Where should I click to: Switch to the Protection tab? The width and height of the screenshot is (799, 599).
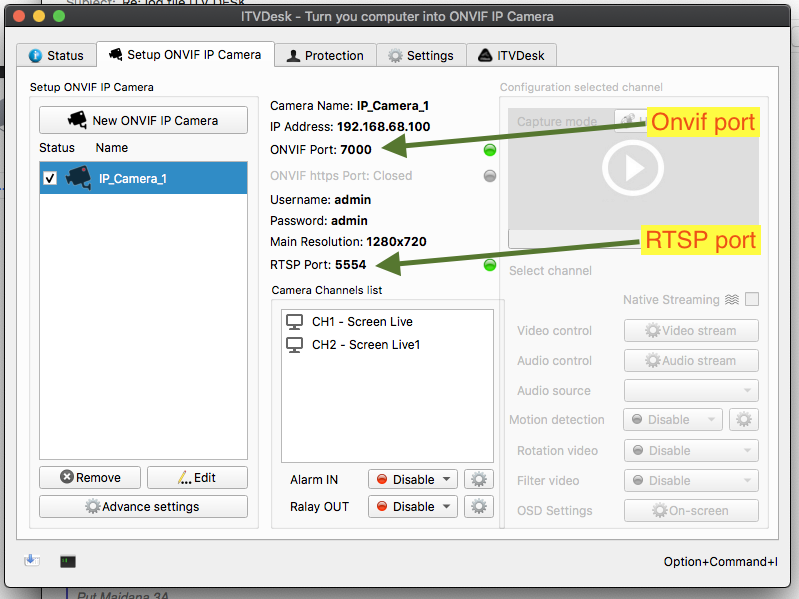click(x=326, y=56)
